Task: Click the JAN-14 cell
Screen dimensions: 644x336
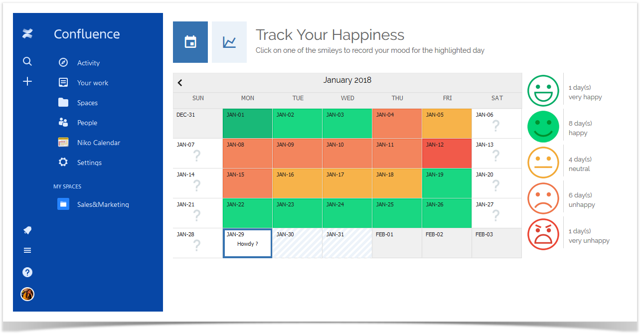Action: pos(198,183)
